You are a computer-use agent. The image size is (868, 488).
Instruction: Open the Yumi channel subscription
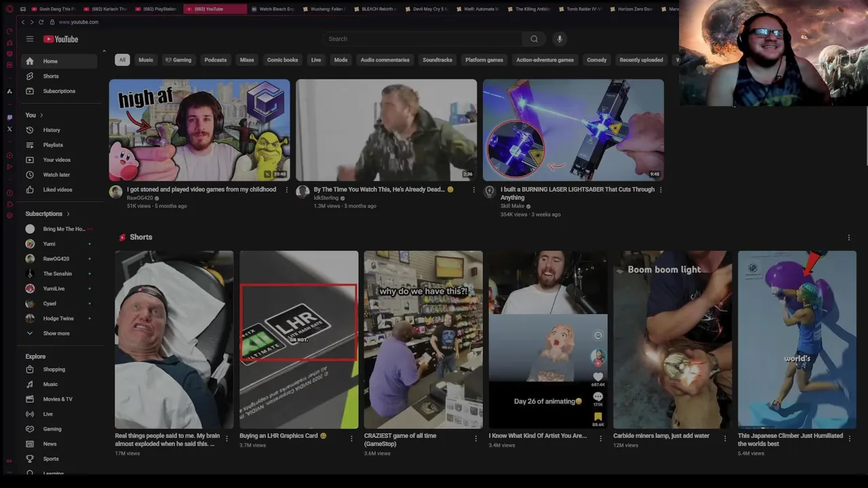pyautogui.click(x=59, y=244)
